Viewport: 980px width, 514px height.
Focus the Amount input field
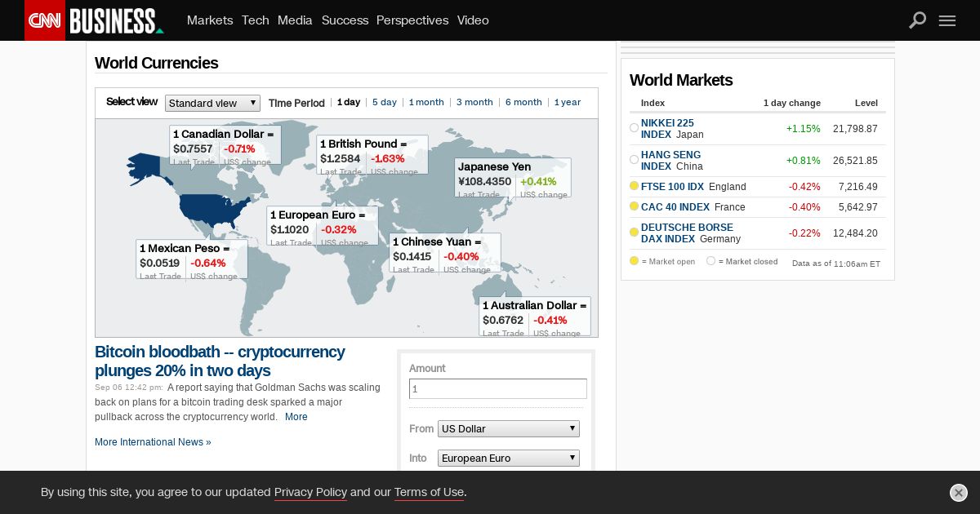pos(498,389)
